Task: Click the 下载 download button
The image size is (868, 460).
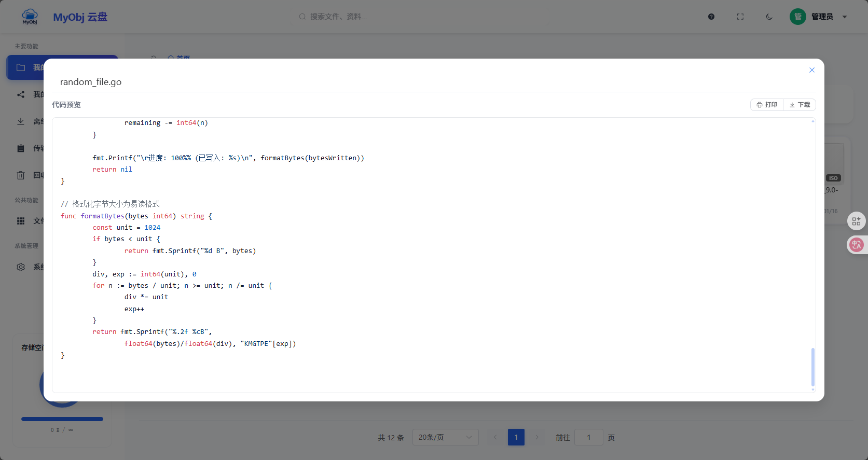Action: (800, 105)
